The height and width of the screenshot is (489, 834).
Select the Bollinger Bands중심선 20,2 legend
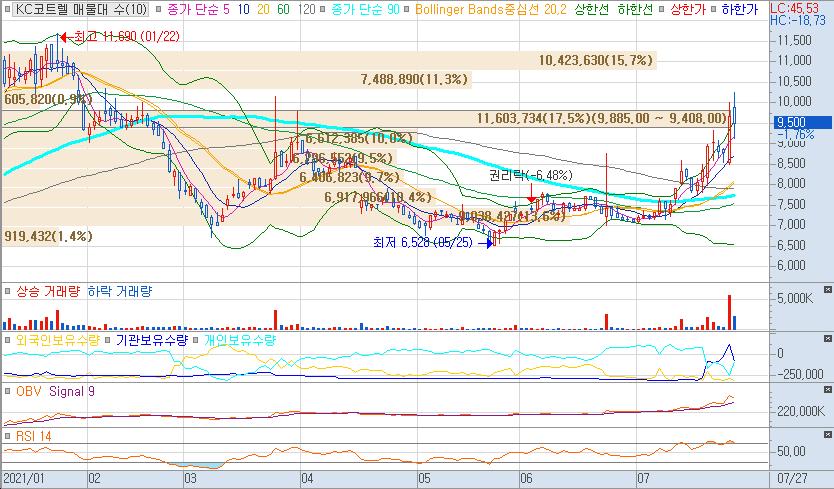[490, 9]
